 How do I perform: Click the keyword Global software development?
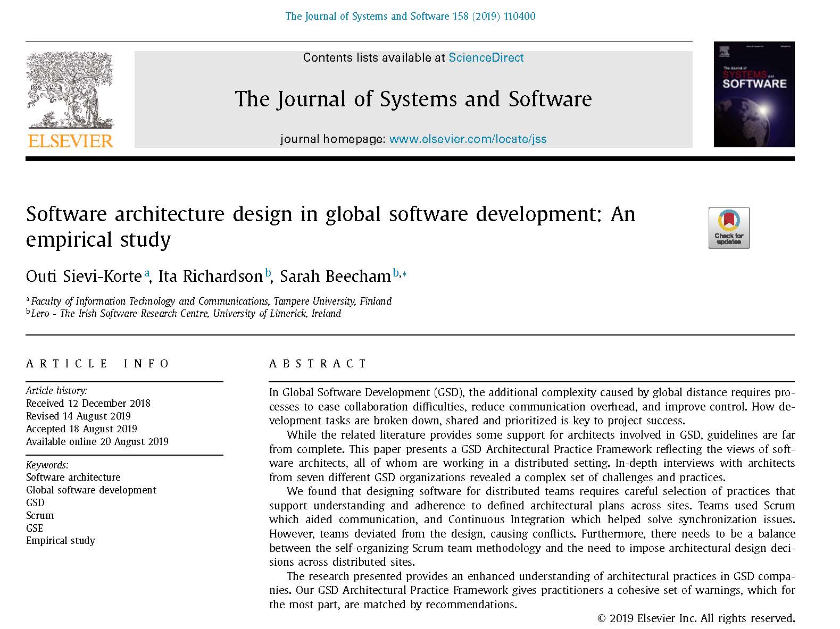[x=91, y=490]
